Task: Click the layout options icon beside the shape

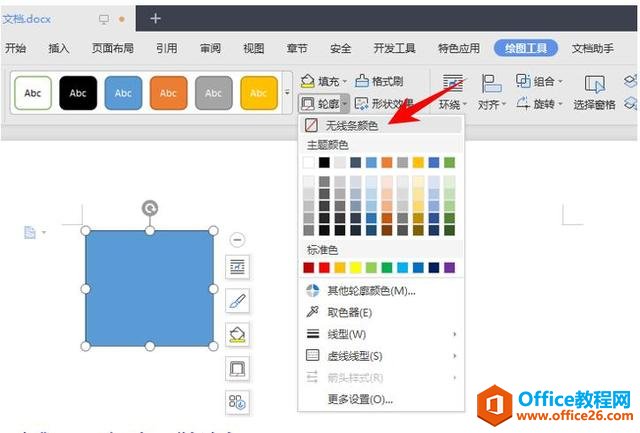Action: pyautogui.click(x=238, y=267)
